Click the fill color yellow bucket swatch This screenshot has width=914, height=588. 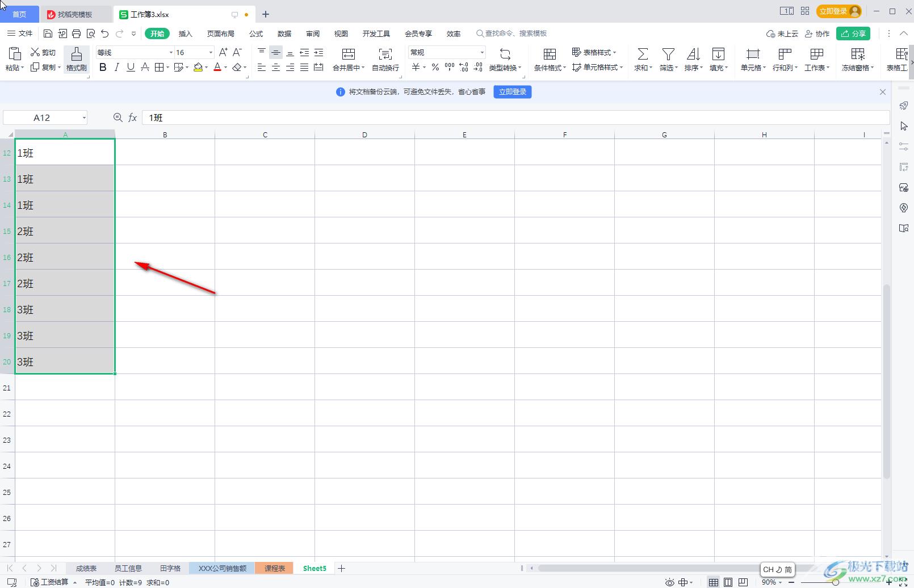coord(198,67)
